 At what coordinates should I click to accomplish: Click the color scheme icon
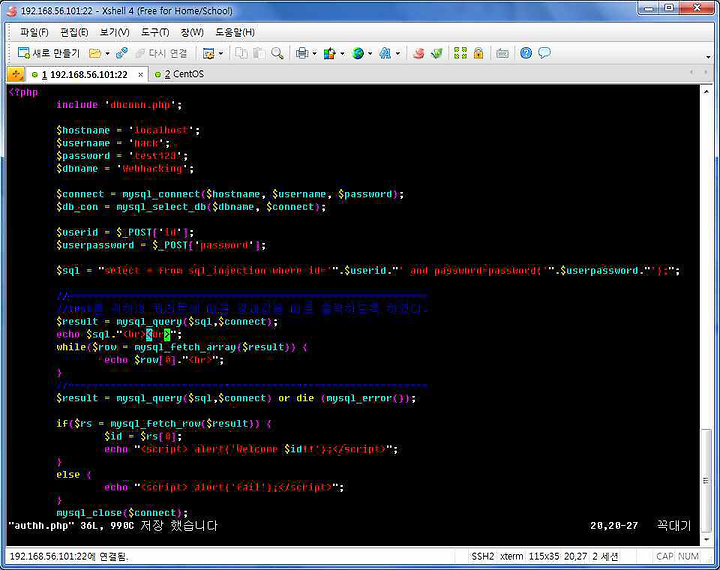pyautogui.click(x=330, y=53)
